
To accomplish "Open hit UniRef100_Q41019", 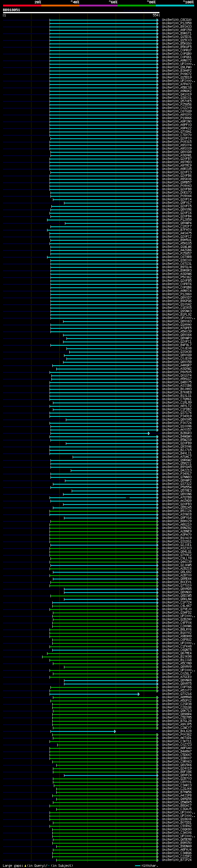I will pos(176,94).
